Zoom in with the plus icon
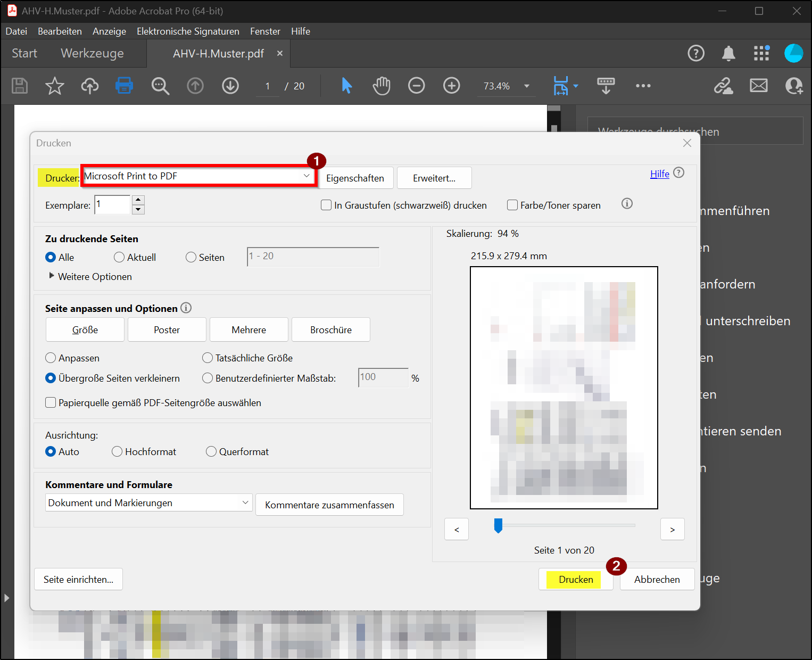This screenshot has width=812, height=660. [451, 86]
